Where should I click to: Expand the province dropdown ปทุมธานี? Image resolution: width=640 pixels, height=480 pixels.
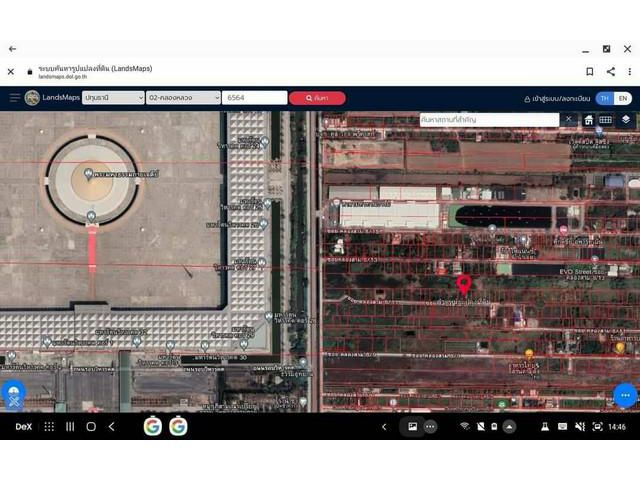click(x=113, y=98)
